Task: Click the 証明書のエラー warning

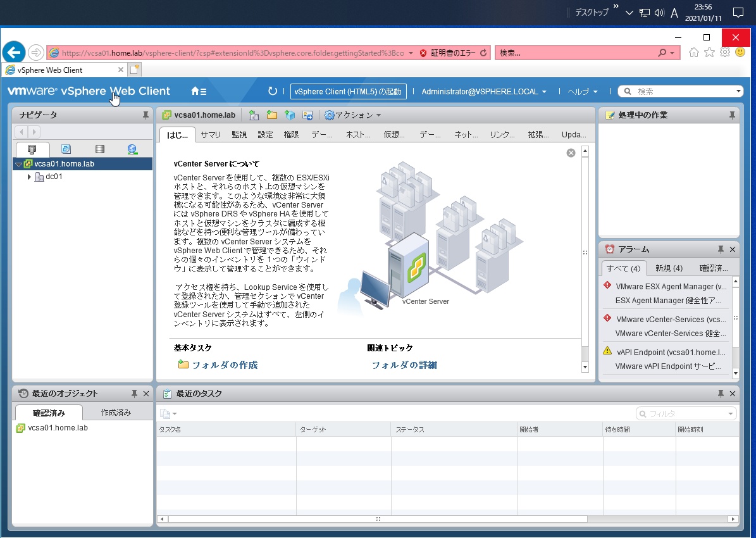Action: pos(447,53)
